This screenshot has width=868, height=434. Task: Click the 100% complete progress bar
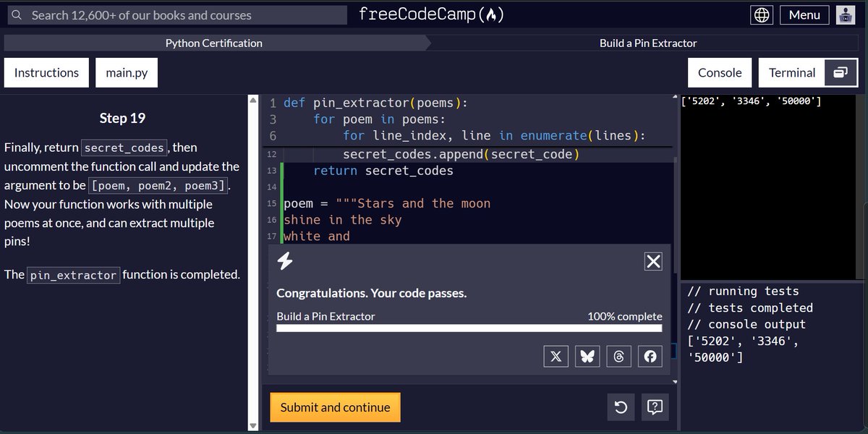point(469,328)
